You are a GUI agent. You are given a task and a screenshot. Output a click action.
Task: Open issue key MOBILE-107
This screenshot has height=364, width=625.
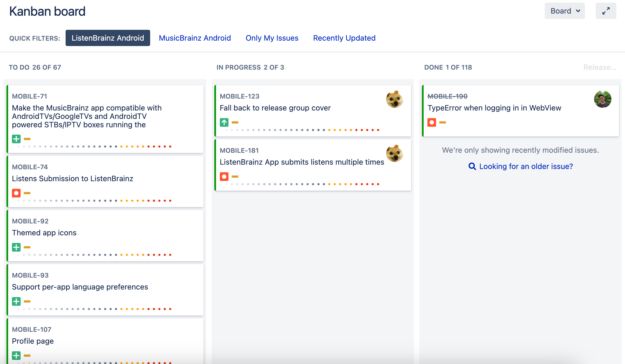(31, 329)
